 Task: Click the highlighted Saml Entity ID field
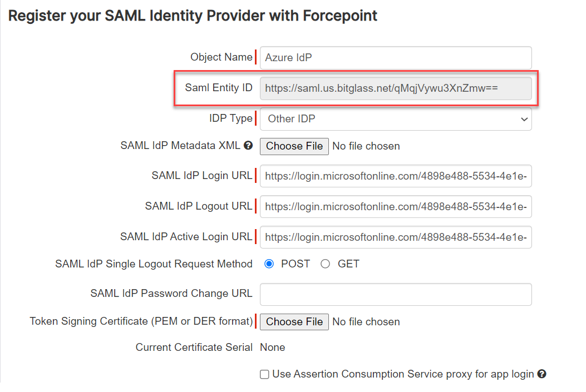tap(395, 88)
